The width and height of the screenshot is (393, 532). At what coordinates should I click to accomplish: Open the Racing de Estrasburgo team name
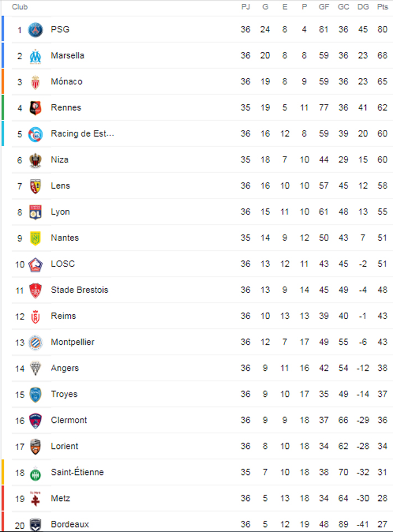click(82, 133)
